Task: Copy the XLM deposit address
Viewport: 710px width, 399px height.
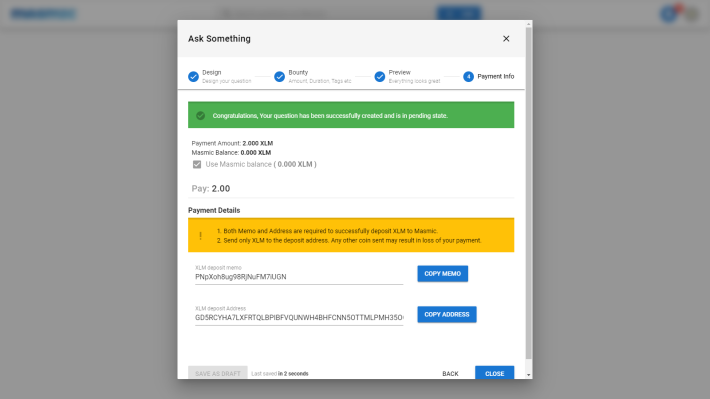Action: [446, 314]
